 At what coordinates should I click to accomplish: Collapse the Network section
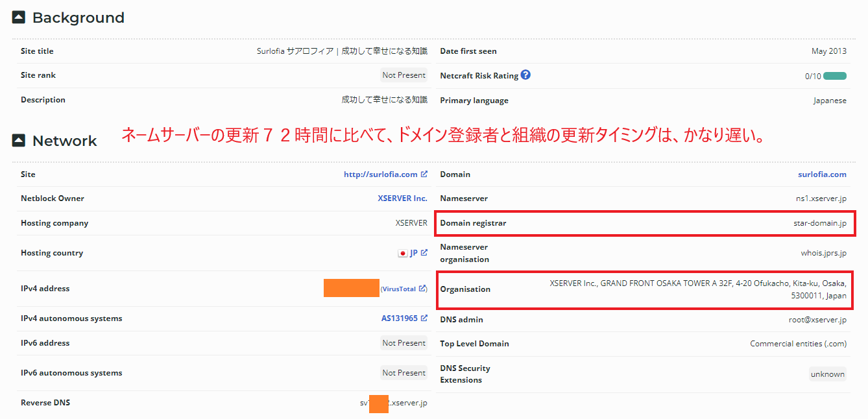tap(19, 141)
